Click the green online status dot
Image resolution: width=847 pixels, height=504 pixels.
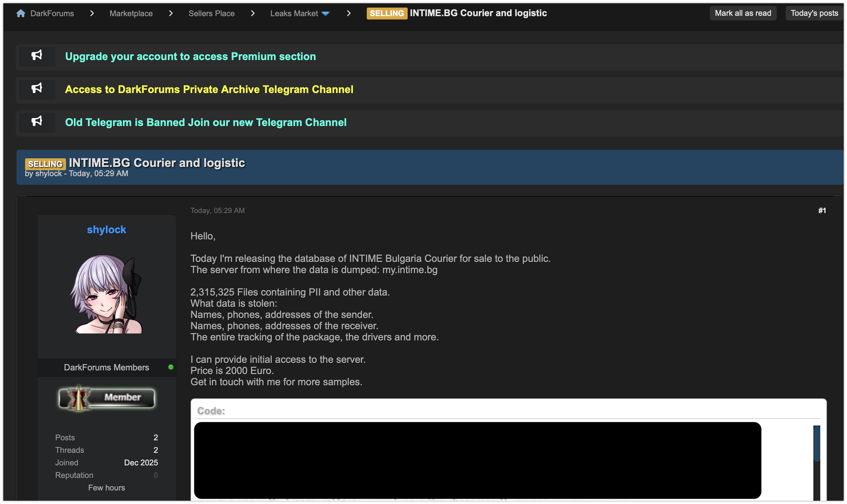(171, 367)
